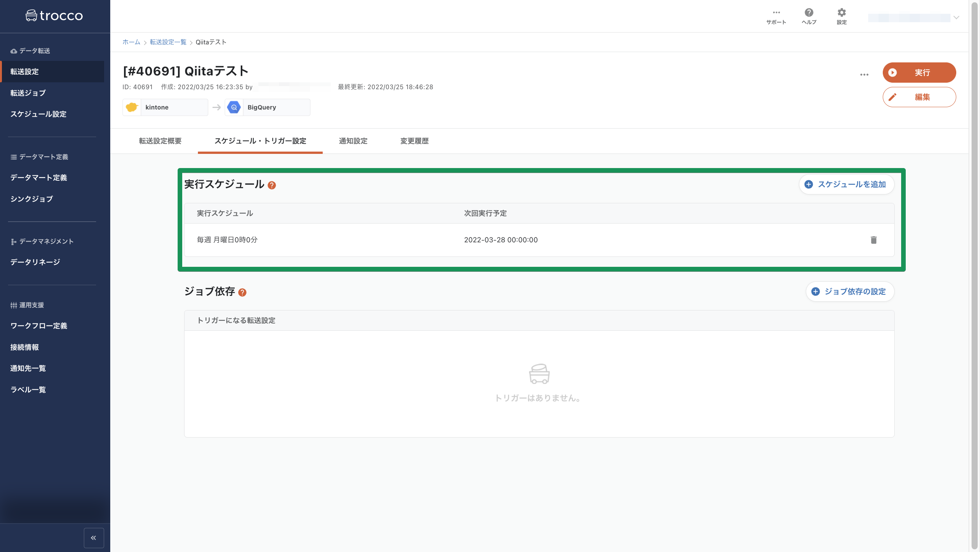Open 通知先一覧 in the sidebar
The height and width of the screenshot is (552, 980).
coord(28,368)
